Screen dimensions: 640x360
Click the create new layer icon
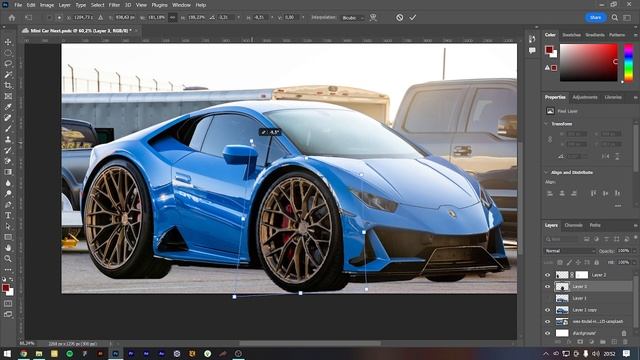[x=614, y=342]
